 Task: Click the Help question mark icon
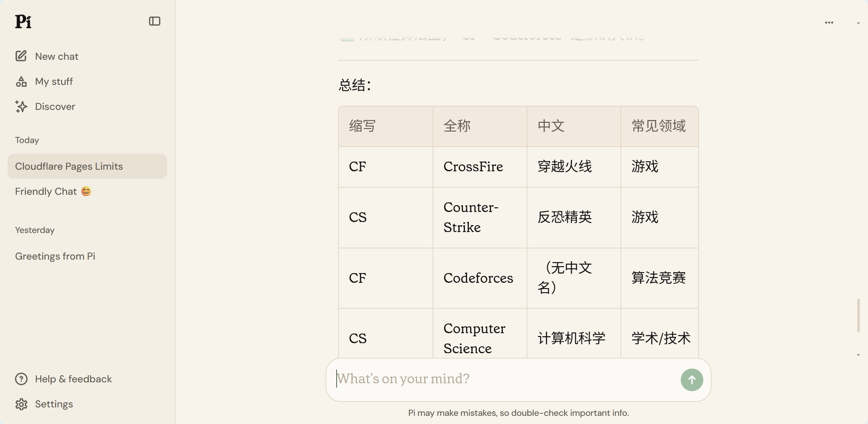click(x=21, y=379)
